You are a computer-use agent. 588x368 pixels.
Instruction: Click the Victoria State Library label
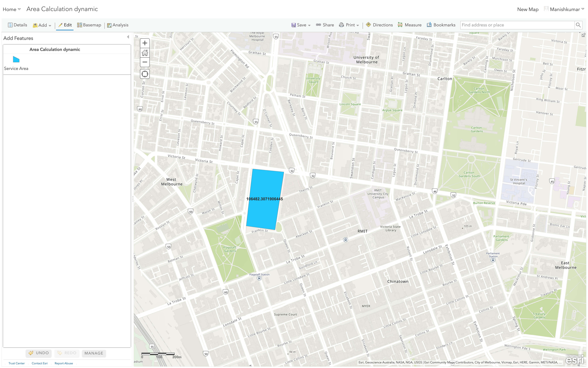click(390, 228)
